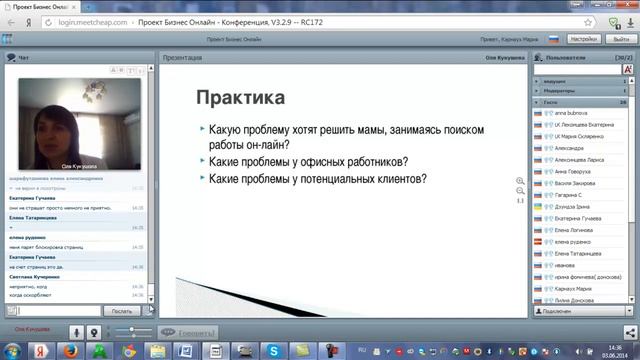Bookmark page with star icon
Viewport: 640px width, 360px height.
pos(588,22)
